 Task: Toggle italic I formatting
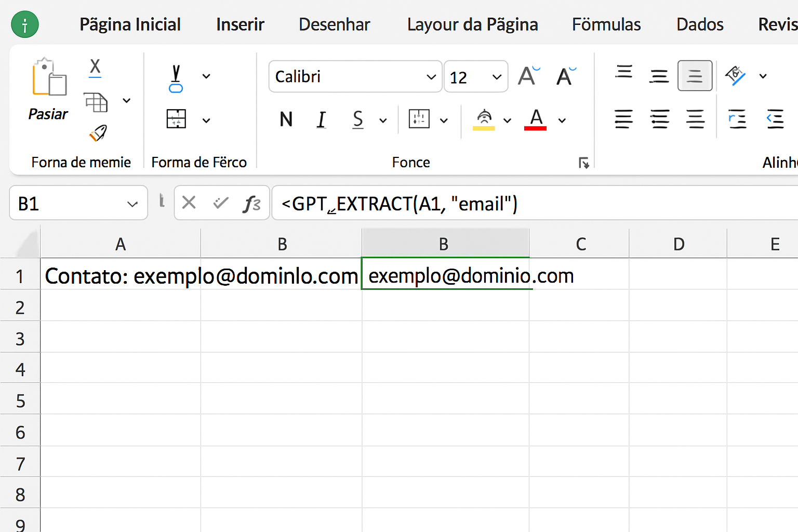pos(322,119)
